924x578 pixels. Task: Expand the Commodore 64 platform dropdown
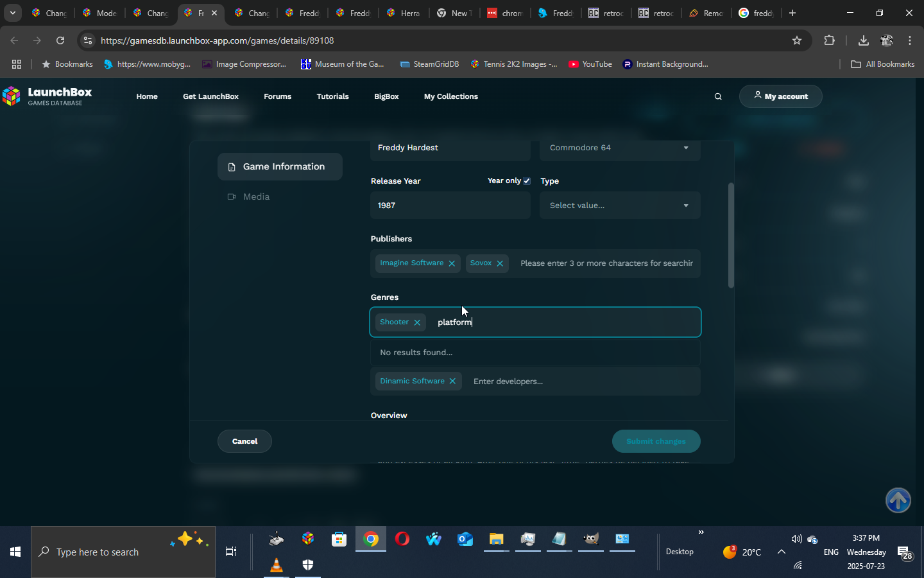point(620,148)
